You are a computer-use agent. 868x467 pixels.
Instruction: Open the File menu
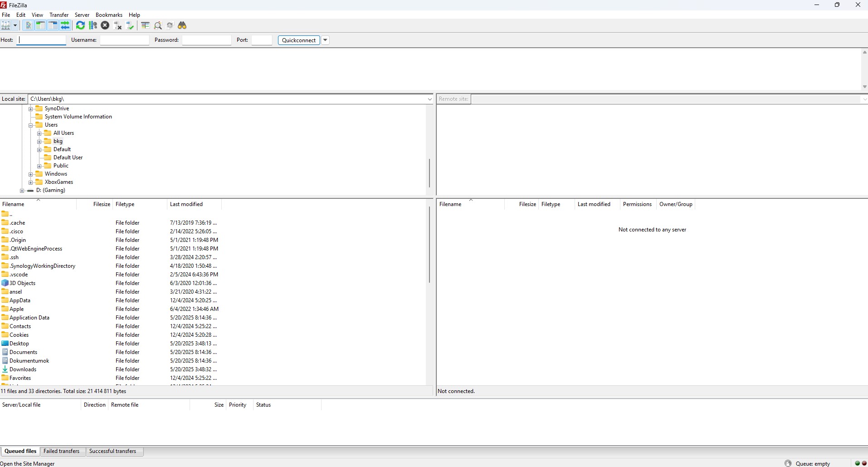click(6, 15)
